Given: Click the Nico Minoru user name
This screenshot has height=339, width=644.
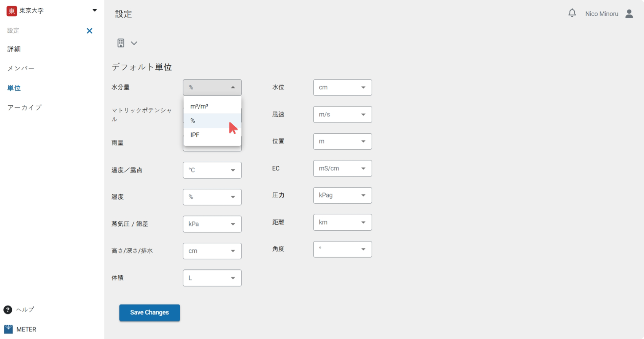Looking at the screenshot, I should point(602,14).
